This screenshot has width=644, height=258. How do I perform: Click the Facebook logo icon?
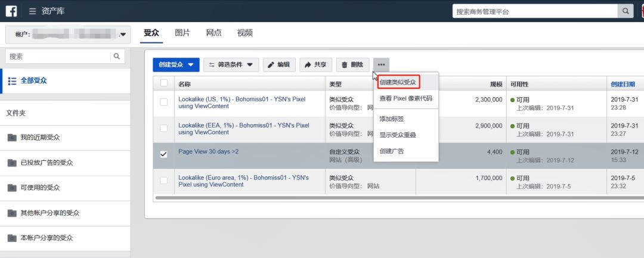click(11, 11)
